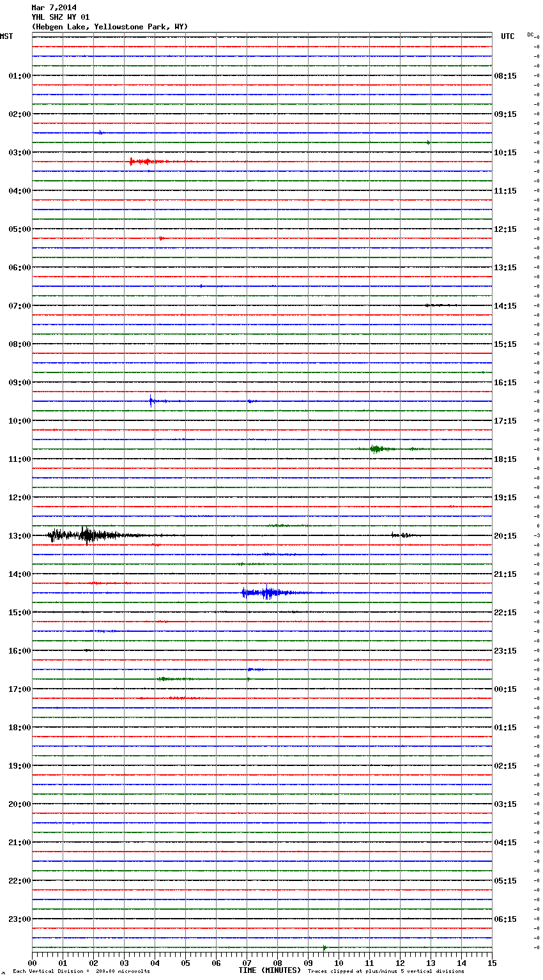Click the "TIME (MINUTES)" axis title
The width and height of the screenshot is (543, 980).
click(x=270, y=970)
